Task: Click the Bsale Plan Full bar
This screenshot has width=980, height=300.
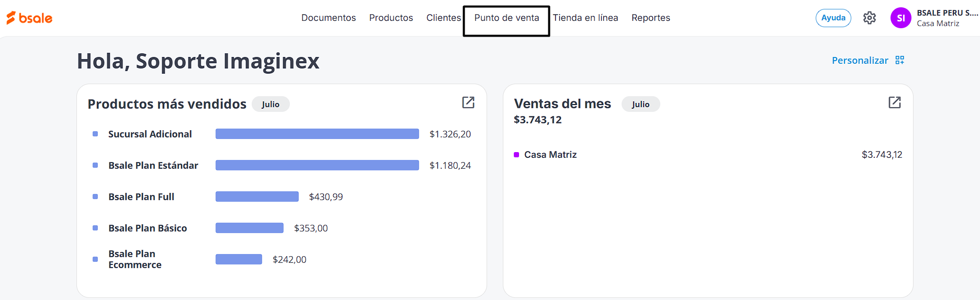Action: pyautogui.click(x=257, y=197)
